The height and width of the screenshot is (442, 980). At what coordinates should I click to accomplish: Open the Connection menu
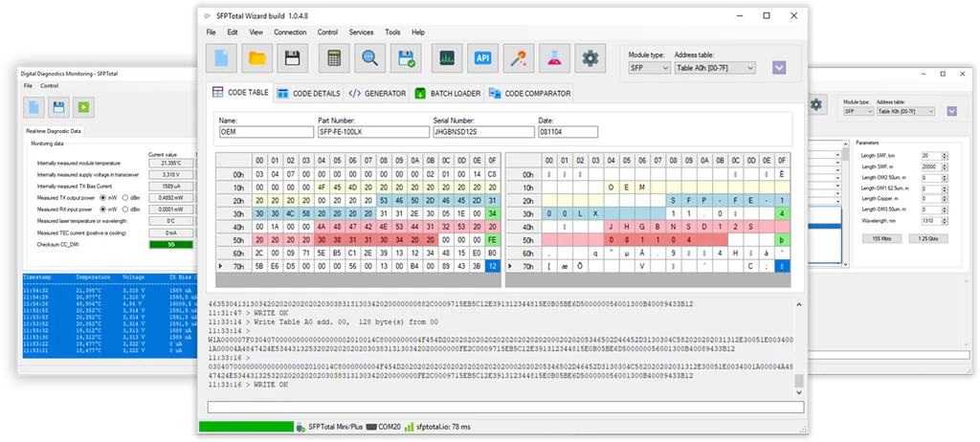point(290,32)
